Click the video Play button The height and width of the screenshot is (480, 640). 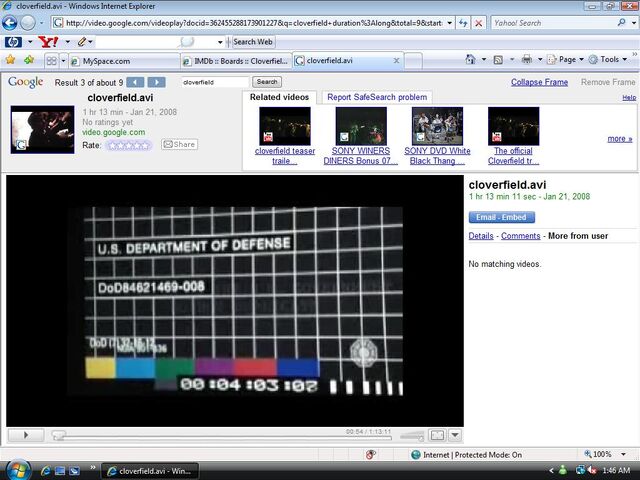(26, 435)
